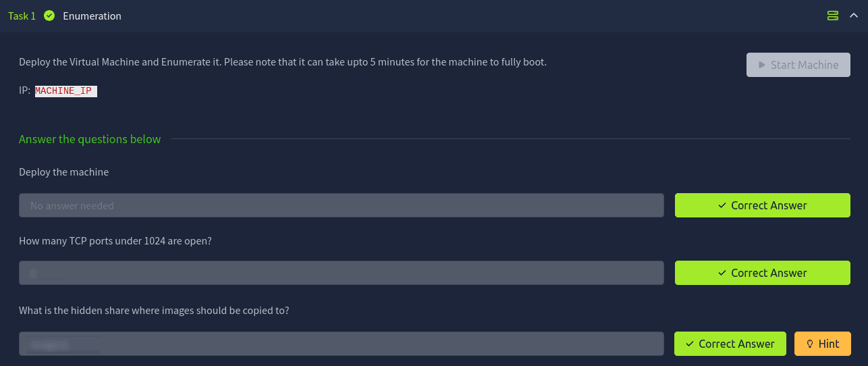Focus the 'No answer needed' input field
Image resolution: width=868 pixels, height=366 pixels.
[x=341, y=205]
